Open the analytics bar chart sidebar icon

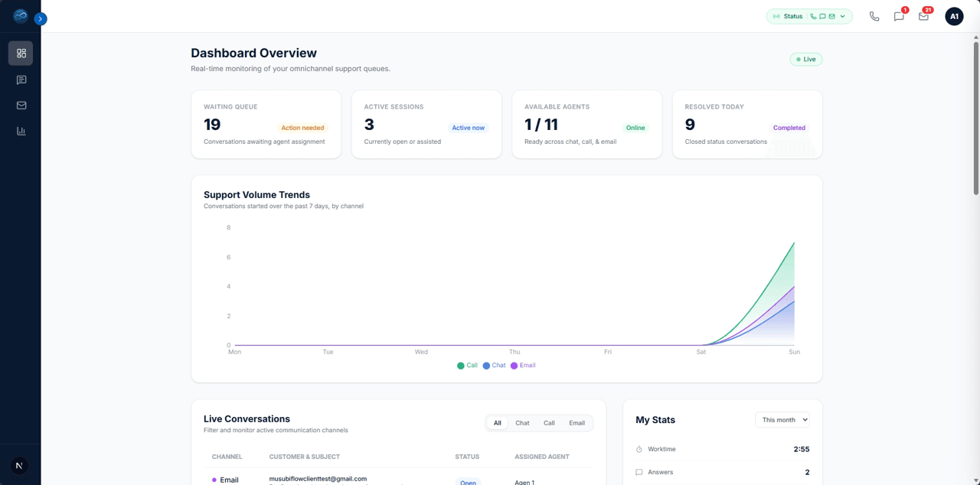(x=21, y=131)
